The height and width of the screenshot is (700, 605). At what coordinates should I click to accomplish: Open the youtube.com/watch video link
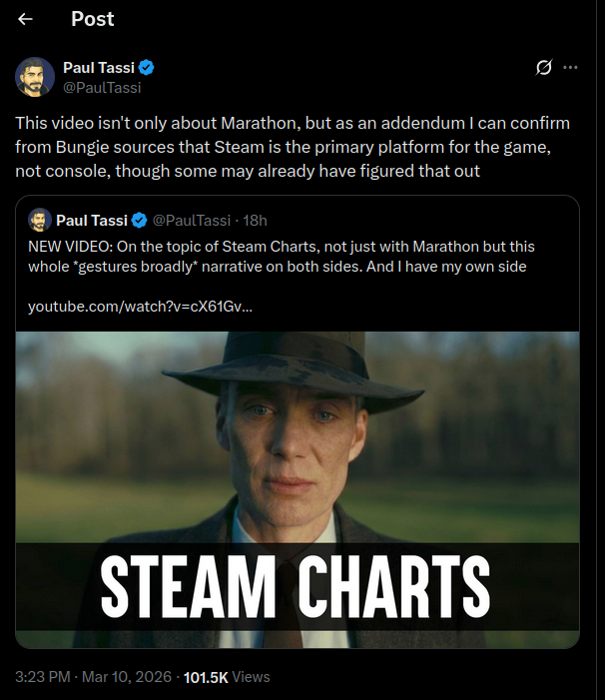tap(140, 306)
